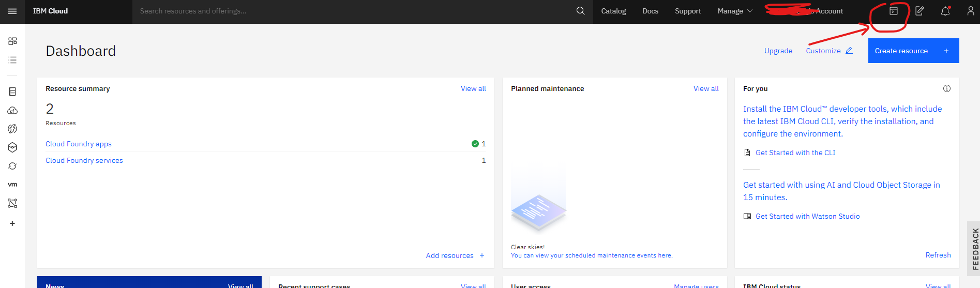Open scheduled maintenance events link
This screenshot has height=288, width=980.
tap(592, 255)
